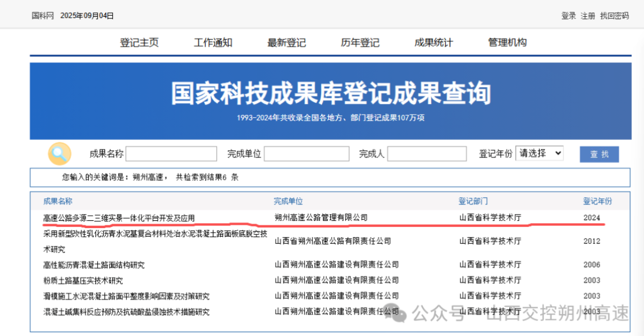Click the 成果名称 column header
This screenshot has height=336, width=644.
(58, 201)
